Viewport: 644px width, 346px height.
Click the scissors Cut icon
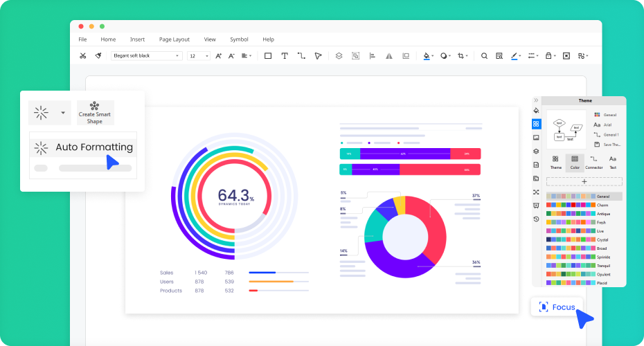[82, 56]
